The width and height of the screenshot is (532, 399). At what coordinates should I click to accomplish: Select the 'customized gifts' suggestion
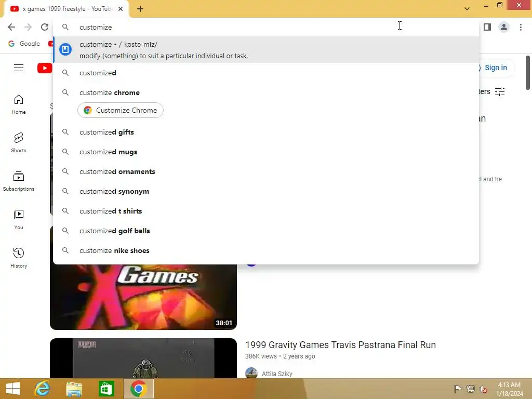pyautogui.click(x=267, y=132)
